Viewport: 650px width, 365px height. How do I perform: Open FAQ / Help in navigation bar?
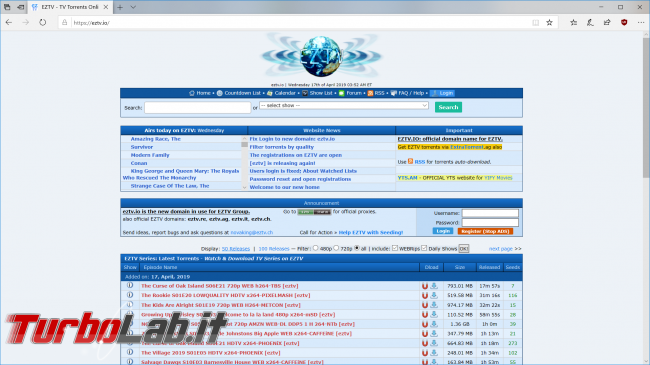point(407,93)
